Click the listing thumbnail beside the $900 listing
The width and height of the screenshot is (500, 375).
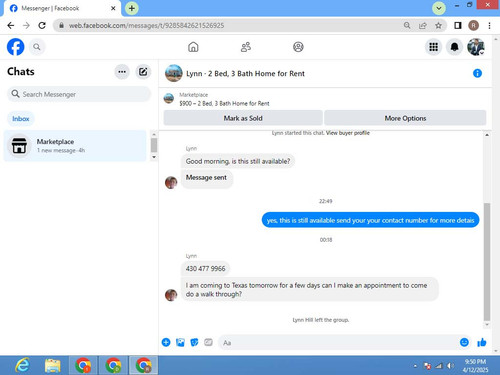click(169, 99)
